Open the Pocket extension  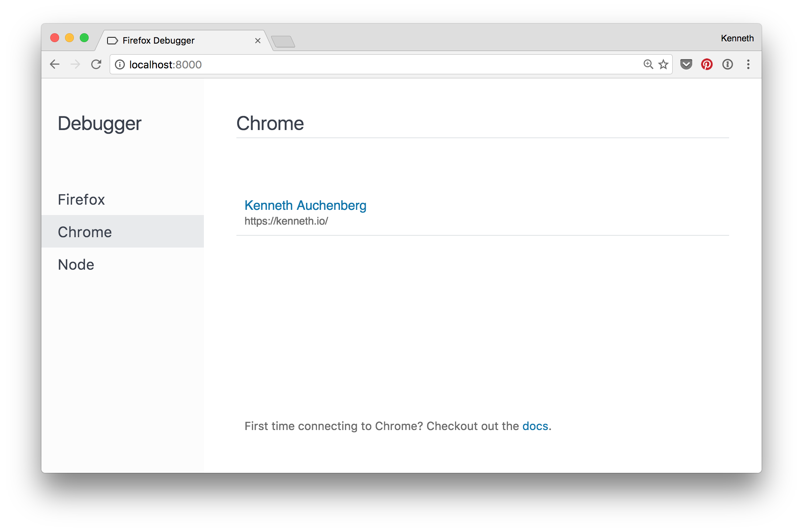[686, 64]
